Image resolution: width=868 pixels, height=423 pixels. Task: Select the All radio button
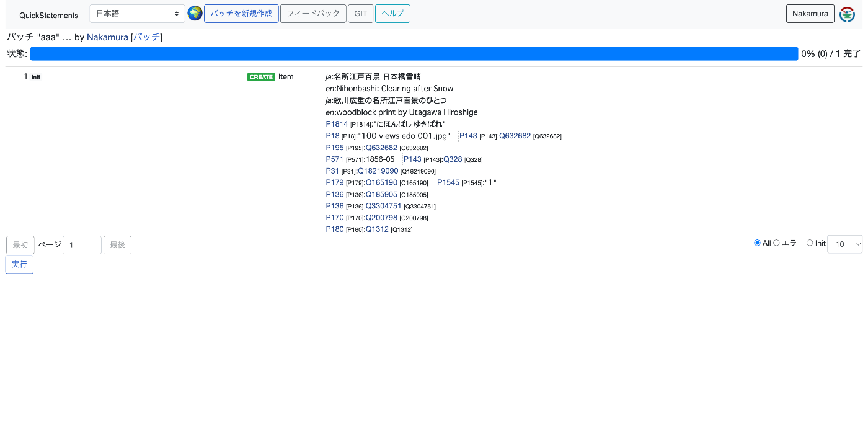[757, 243]
